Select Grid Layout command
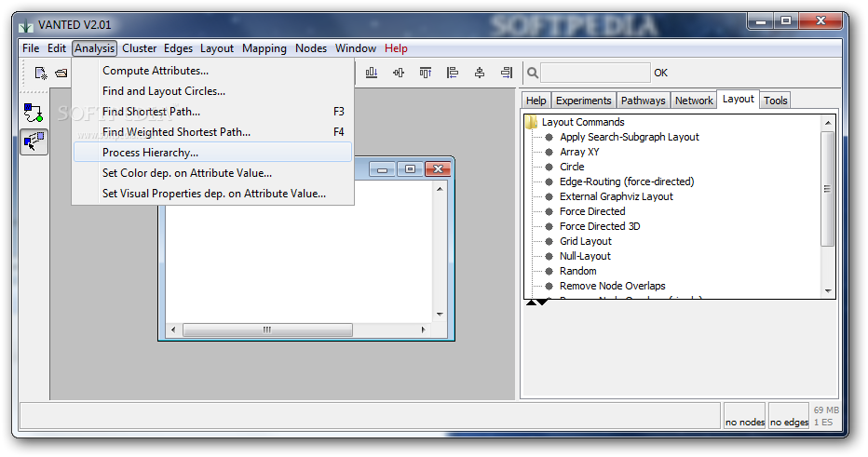Image resolution: width=868 pixels, height=457 pixels. [586, 242]
